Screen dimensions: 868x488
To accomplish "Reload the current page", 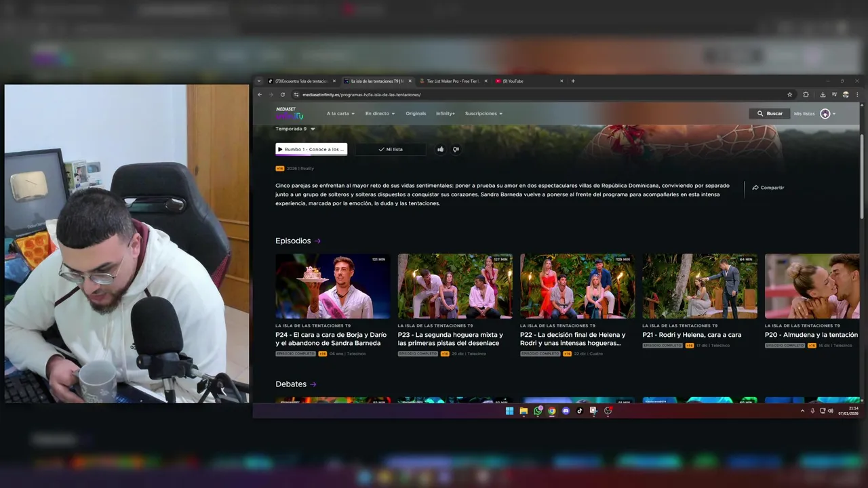I will (283, 95).
